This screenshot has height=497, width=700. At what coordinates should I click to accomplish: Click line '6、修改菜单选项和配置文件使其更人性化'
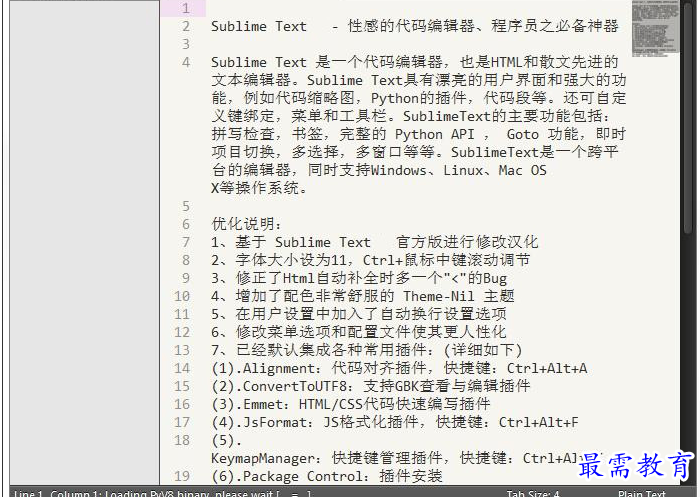[x=358, y=332]
